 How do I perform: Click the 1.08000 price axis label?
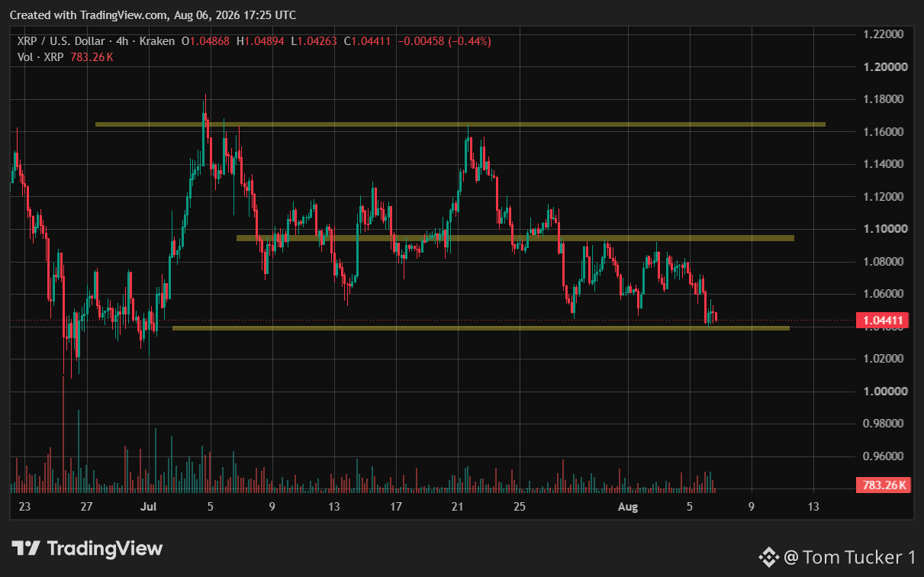(x=884, y=262)
